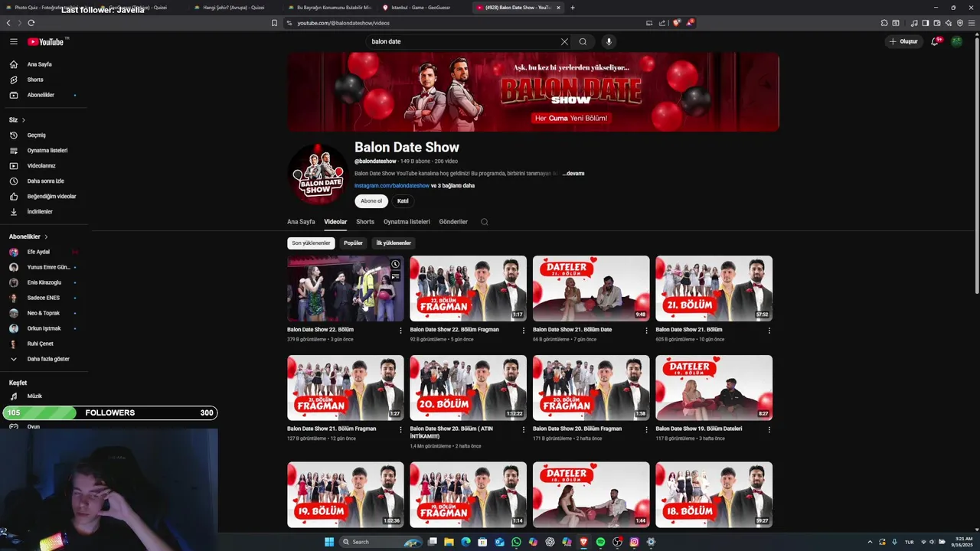Open the channel Oynatma listeleri tab

pyautogui.click(x=407, y=222)
